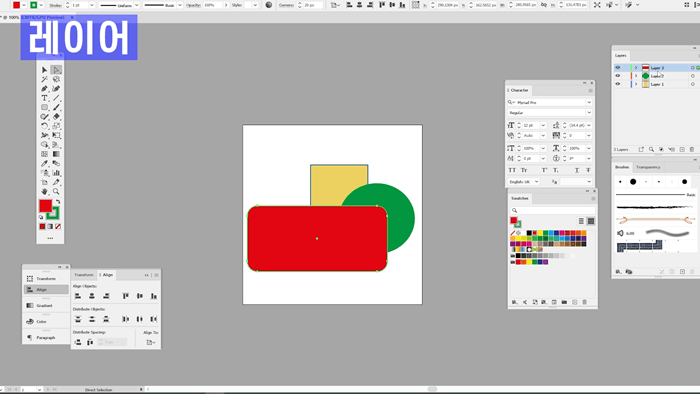The image size is (700, 394).
Task: Select the Zoom tool in toolbox
Action: pos(56,191)
